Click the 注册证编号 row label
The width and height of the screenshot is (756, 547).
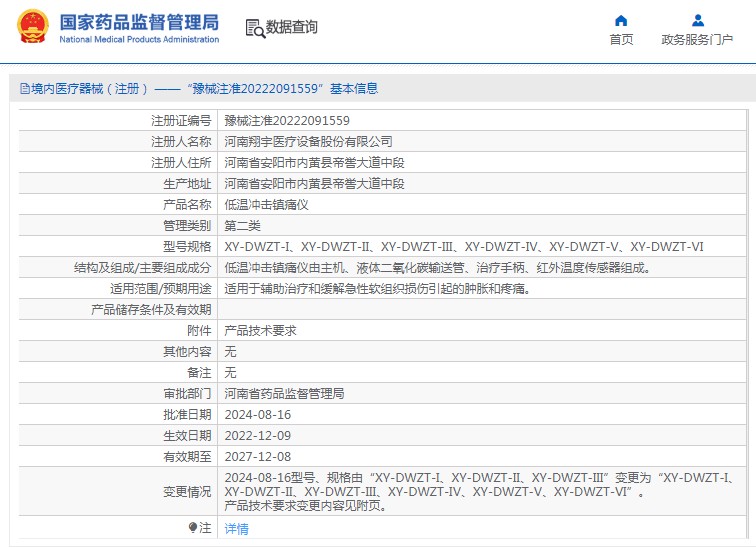click(x=181, y=120)
